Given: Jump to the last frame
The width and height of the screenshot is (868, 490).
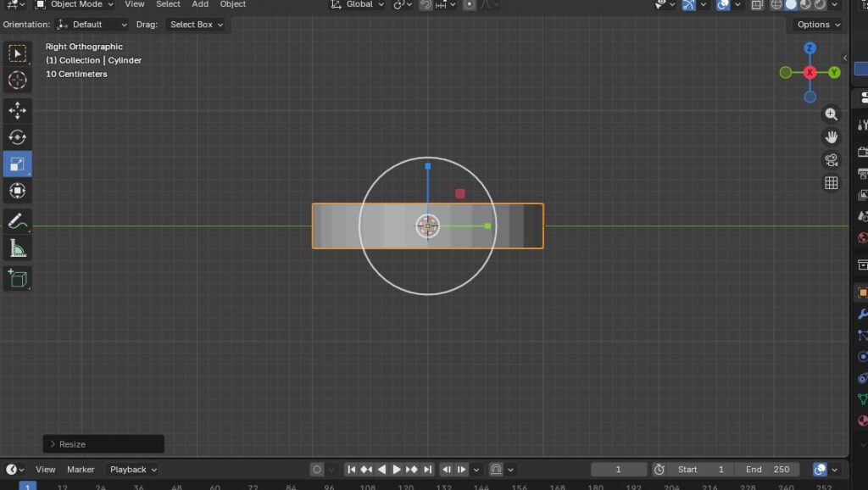Looking at the screenshot, I should 427,470.
